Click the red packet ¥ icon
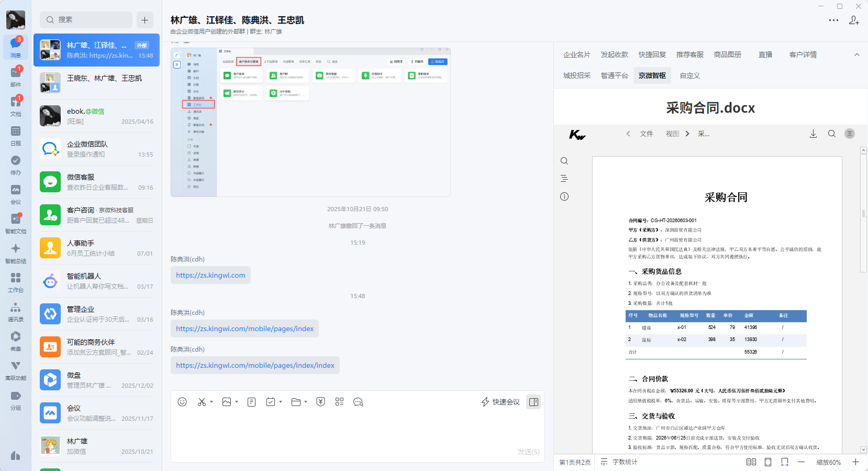The height and width of the screenshot is (471, 868). (321, 402)
